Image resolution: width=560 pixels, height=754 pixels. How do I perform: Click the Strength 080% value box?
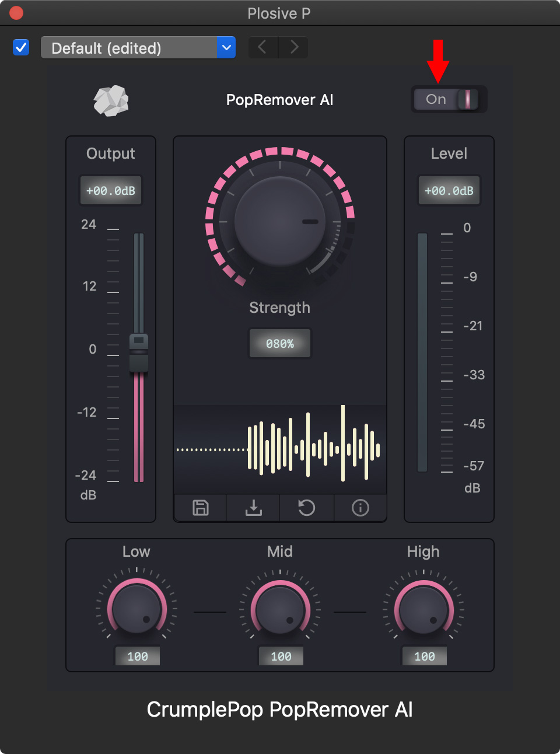pyautogui.click(x=280, y=344)
